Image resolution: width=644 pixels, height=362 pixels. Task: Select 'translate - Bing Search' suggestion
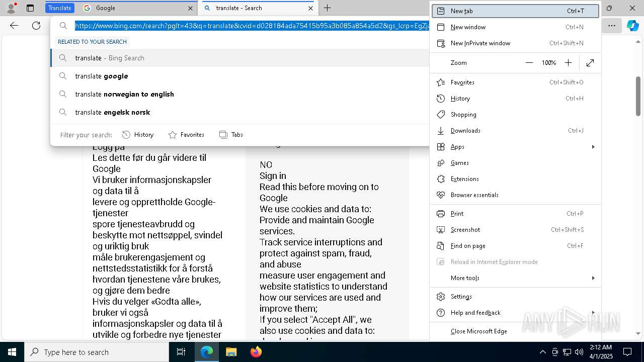[x=240, y=58]
